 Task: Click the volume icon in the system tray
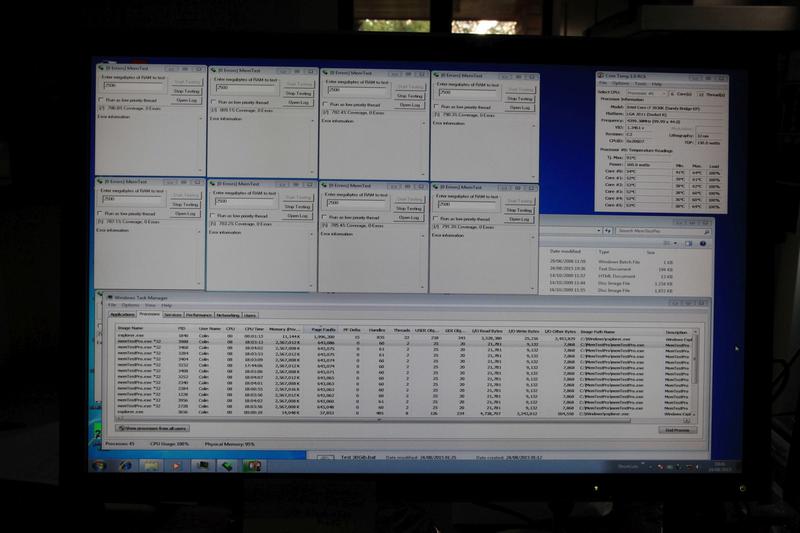(x=698, y=467)
